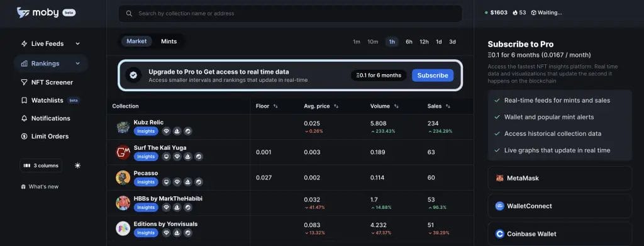Click the Editions by Yonvisuals avatar
644x246 pixels.
pyautogui.click(x=123, y=228)
